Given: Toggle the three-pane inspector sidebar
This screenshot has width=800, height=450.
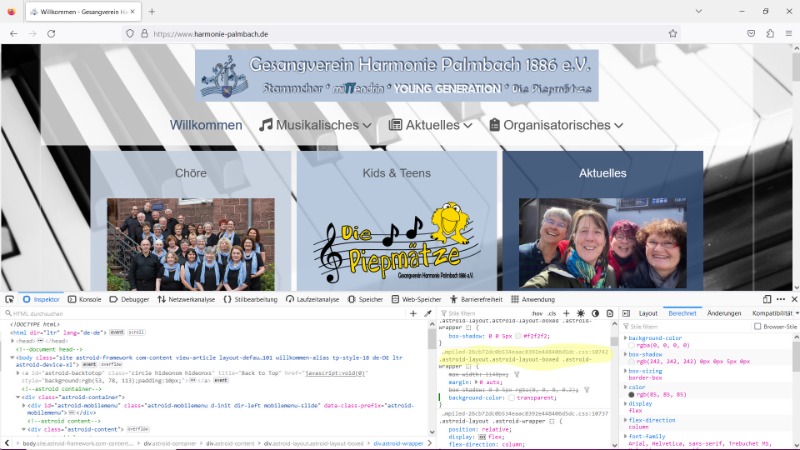Looking at the screenshot, I should pos(626,313).
